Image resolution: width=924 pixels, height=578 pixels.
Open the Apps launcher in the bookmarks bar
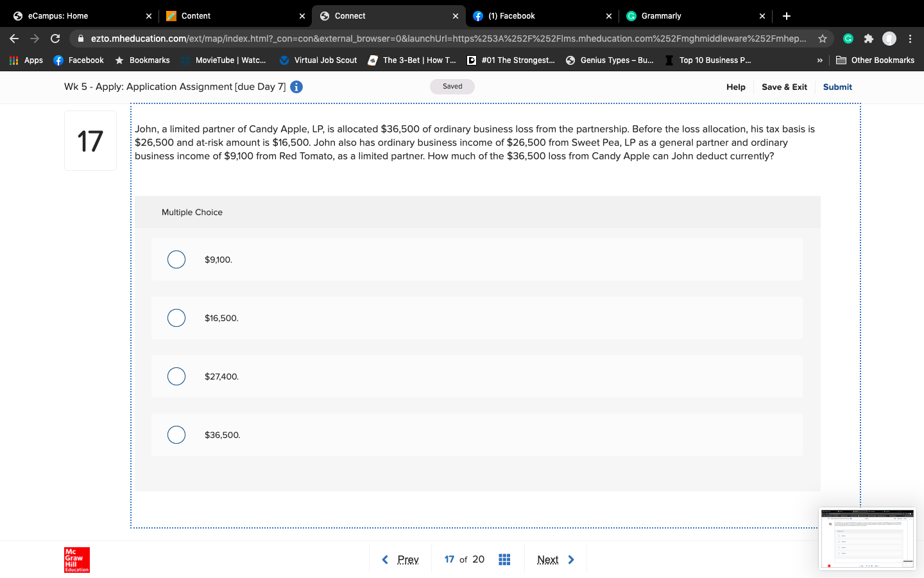(x=13, y=60)
